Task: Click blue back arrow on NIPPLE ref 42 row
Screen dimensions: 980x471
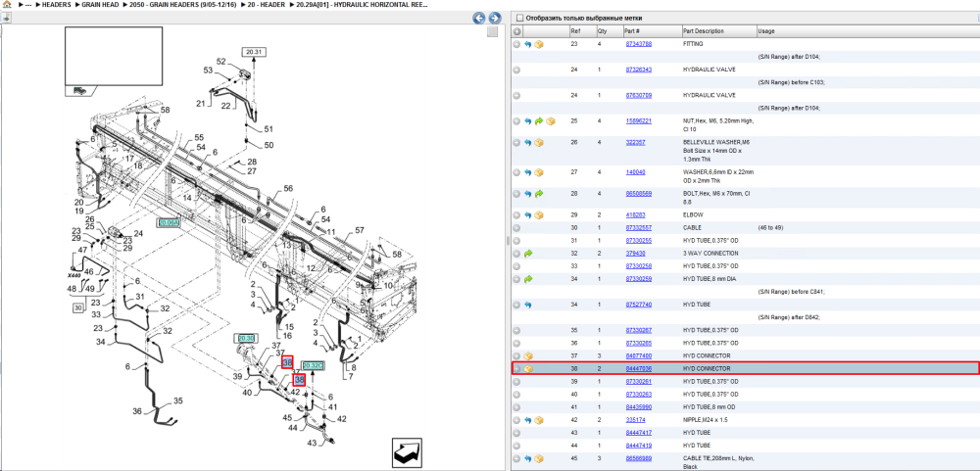Action: (527, 420)
